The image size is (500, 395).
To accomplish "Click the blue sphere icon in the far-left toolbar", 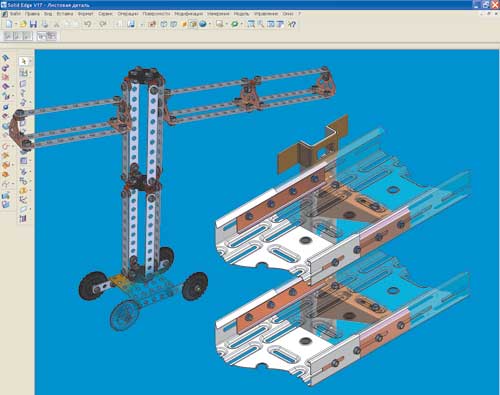I will [x=6, y=107].
